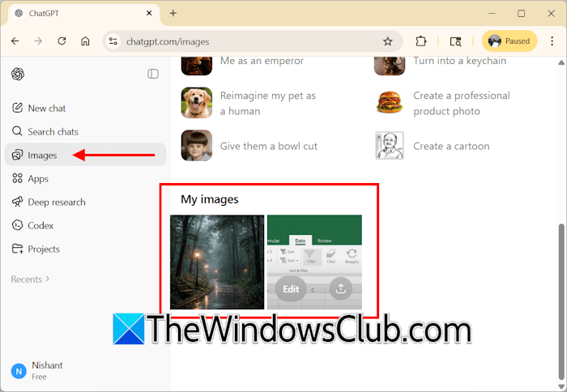The image size is (567, 392).
Task: Go to browser home page
Action: pyautogui.click(x=85, y=41)
